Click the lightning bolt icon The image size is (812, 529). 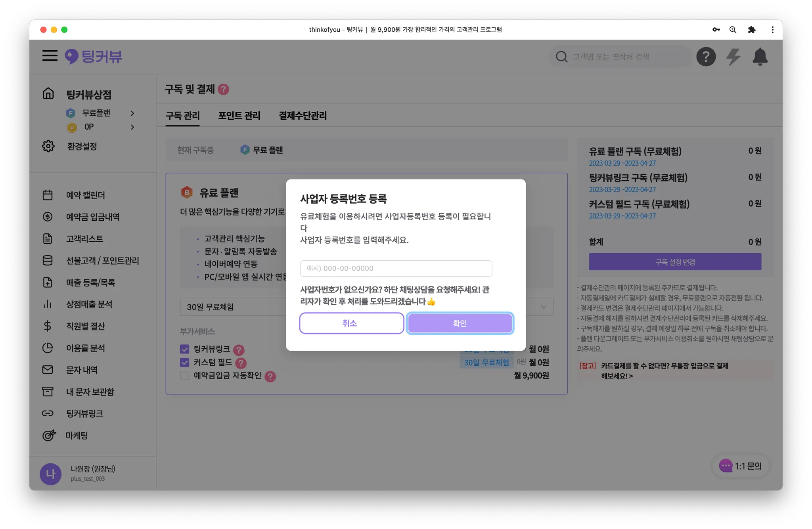[x=733, y=57]
